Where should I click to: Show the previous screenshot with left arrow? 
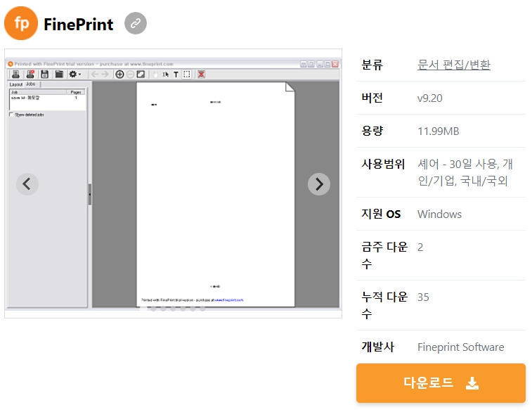coord(27,184)
